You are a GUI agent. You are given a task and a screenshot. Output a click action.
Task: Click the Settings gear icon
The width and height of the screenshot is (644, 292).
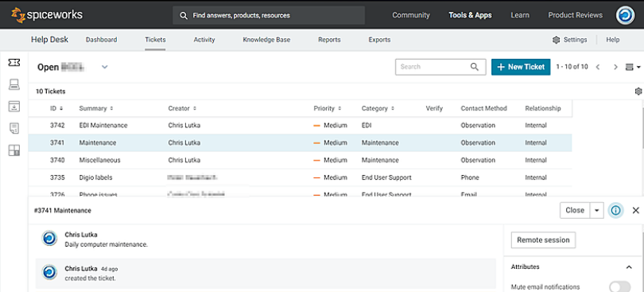[556, 40]
